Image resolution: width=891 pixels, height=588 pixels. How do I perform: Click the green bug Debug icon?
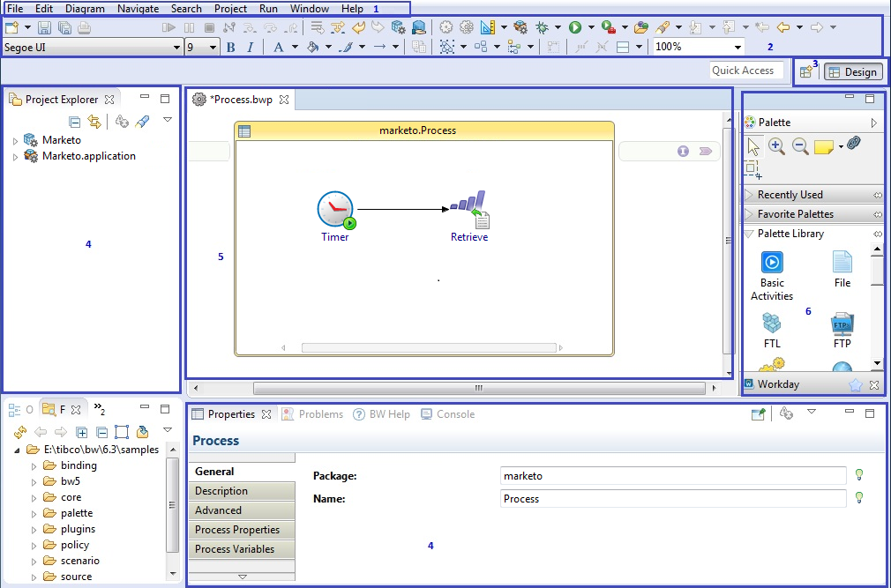543,27
